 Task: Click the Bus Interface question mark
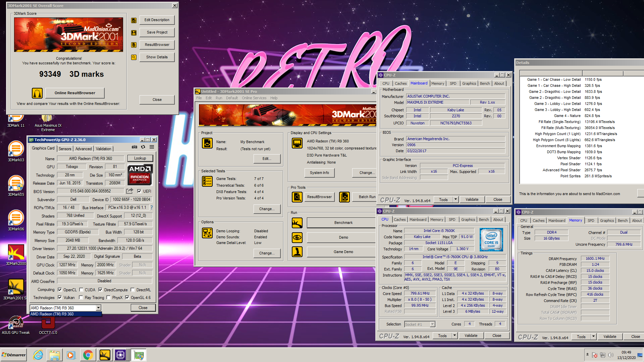(x=152, y=207)
